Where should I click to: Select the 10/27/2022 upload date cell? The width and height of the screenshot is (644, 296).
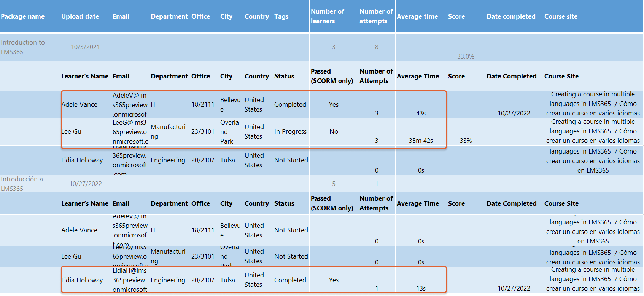coord(86,184)
